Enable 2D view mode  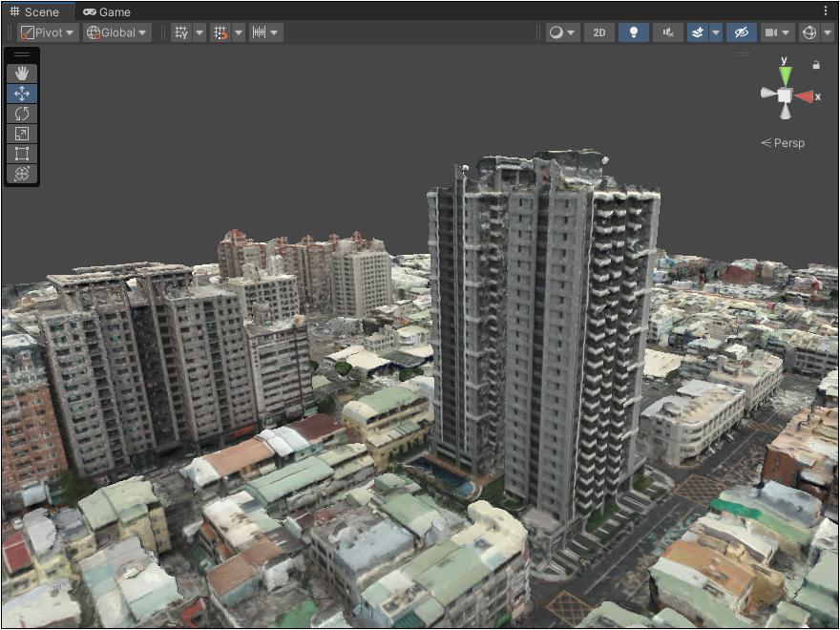pyautogui.click(x=598, y=32)
